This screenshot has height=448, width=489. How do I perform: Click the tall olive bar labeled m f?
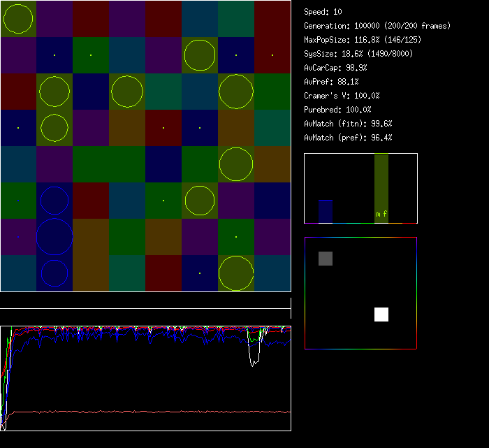[381, 189]
